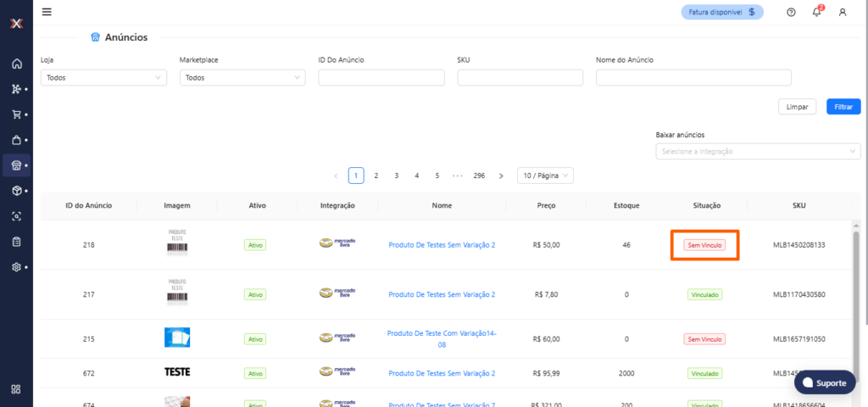The height and width of the screenshot is (407, 868).
Task: Open the hamburger menu at top left
Action: coord(47,12)
